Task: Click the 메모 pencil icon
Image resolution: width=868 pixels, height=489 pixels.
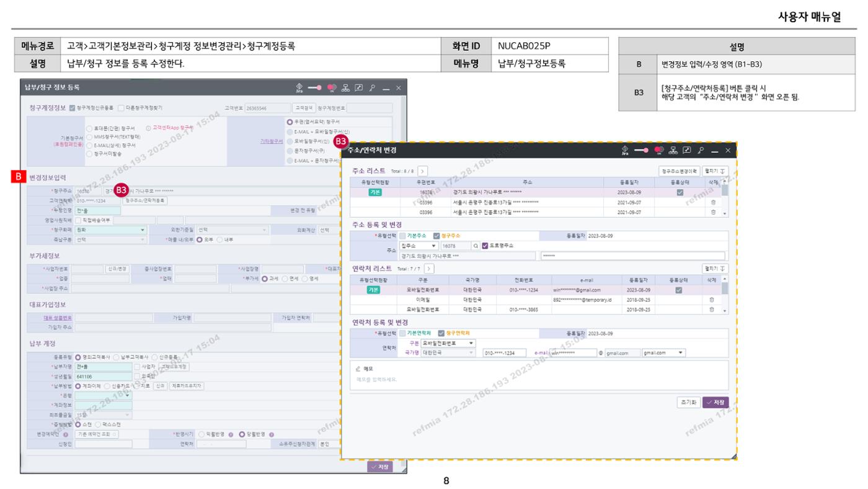Action: [x=358, y=369]
